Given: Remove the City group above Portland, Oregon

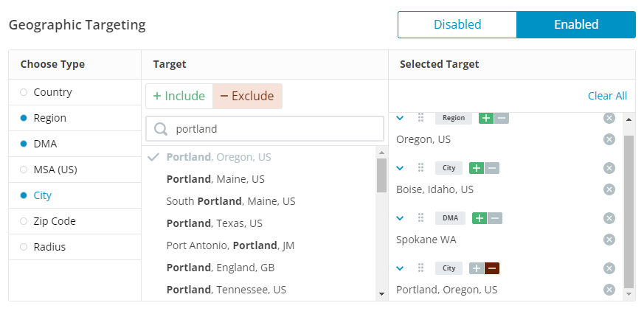Looking at the screenshot, I should (609, 268).
